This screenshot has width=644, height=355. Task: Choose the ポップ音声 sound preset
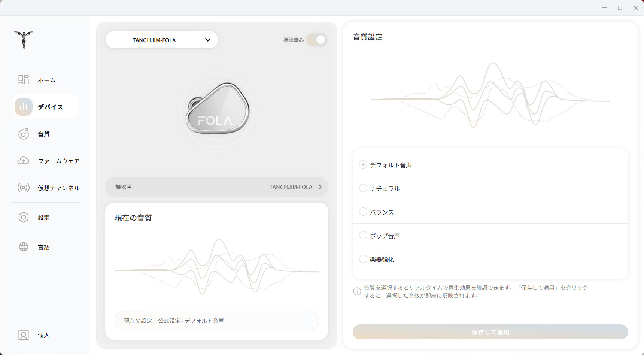(x=363, y=235)
